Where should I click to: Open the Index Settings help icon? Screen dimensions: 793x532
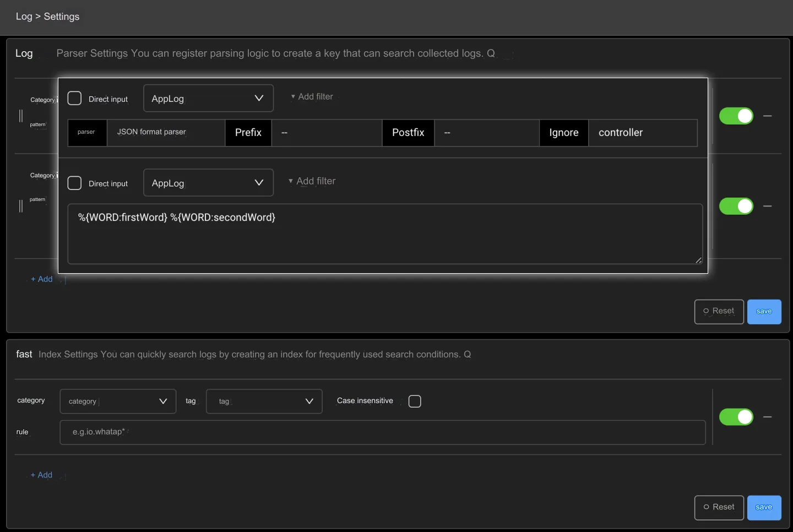coord(468,354)
